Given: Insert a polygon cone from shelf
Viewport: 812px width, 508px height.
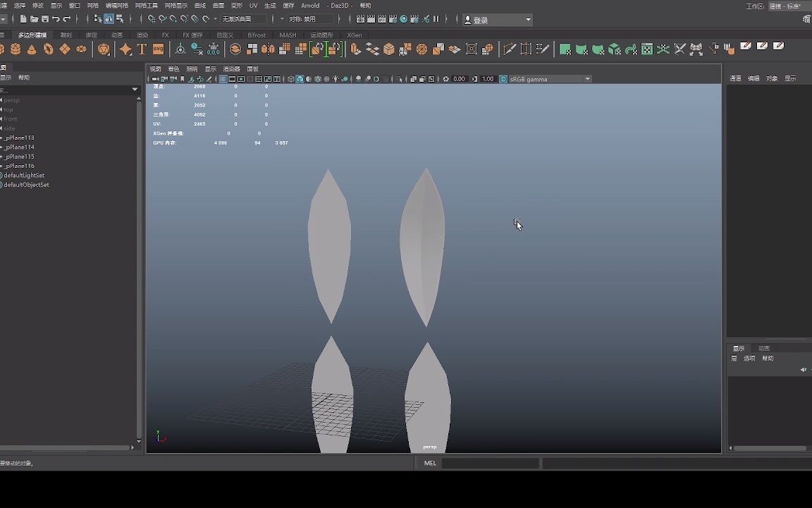Looking at the screenshot, I should point(32,49).
